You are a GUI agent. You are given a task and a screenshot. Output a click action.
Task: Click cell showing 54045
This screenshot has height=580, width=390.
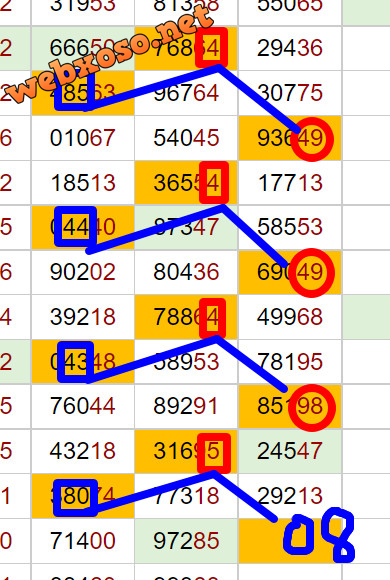(x=186, y=138)
